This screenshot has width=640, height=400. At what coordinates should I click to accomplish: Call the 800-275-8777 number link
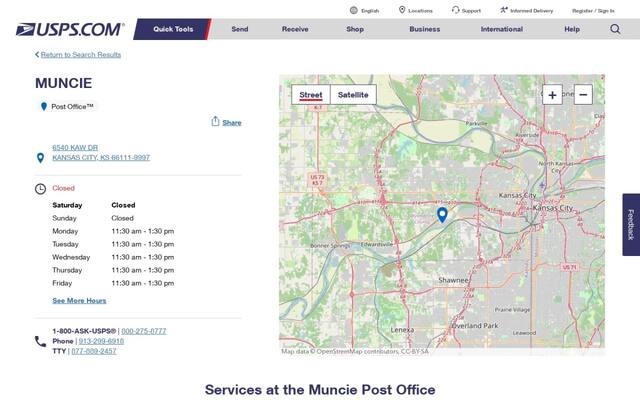pos(144,331)
